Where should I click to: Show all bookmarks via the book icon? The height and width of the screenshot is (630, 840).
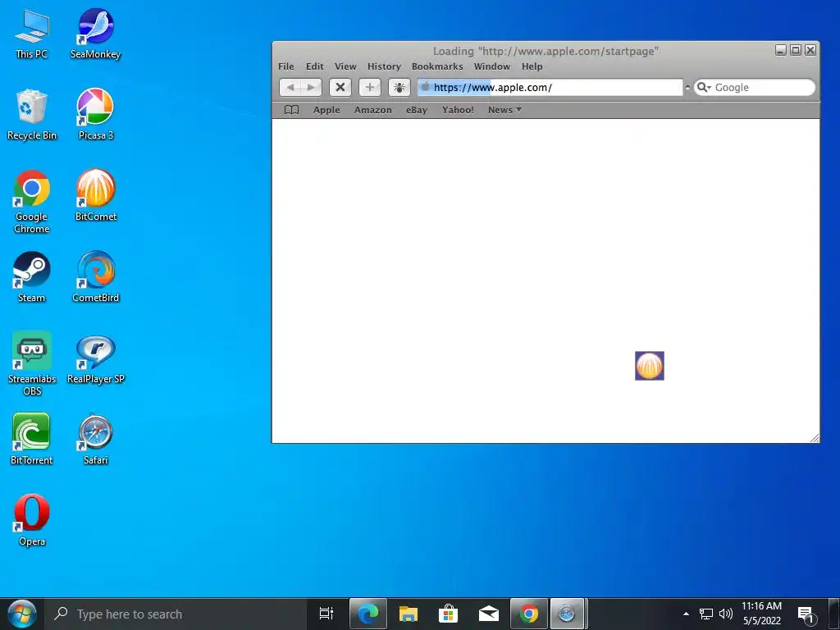[x=291, y=110]
